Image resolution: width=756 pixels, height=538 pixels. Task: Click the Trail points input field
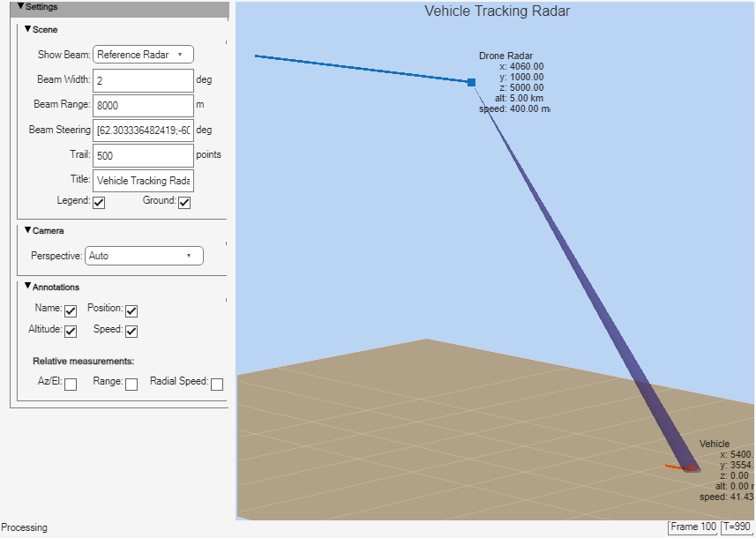143,156
